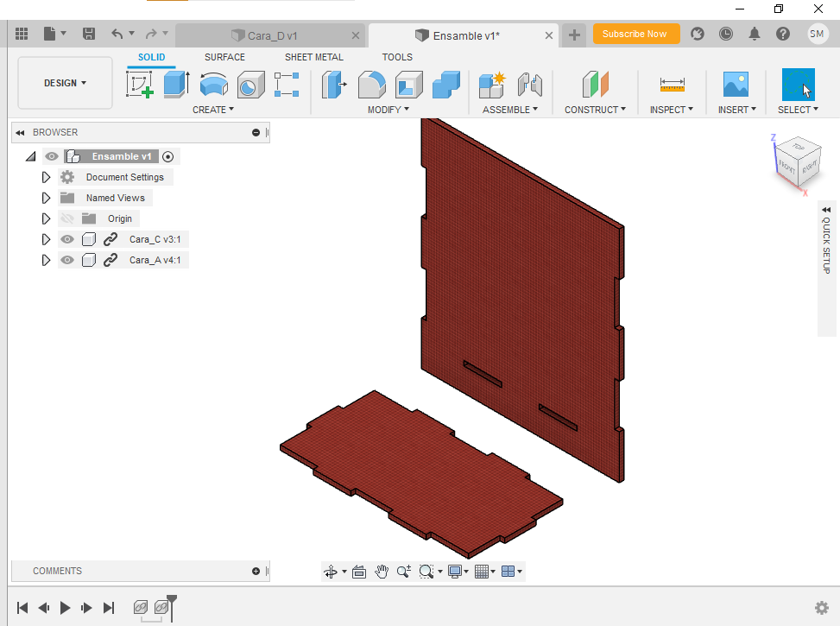Open the DESIGN workspace dropdown
The image size is (840, 626).
65,83
